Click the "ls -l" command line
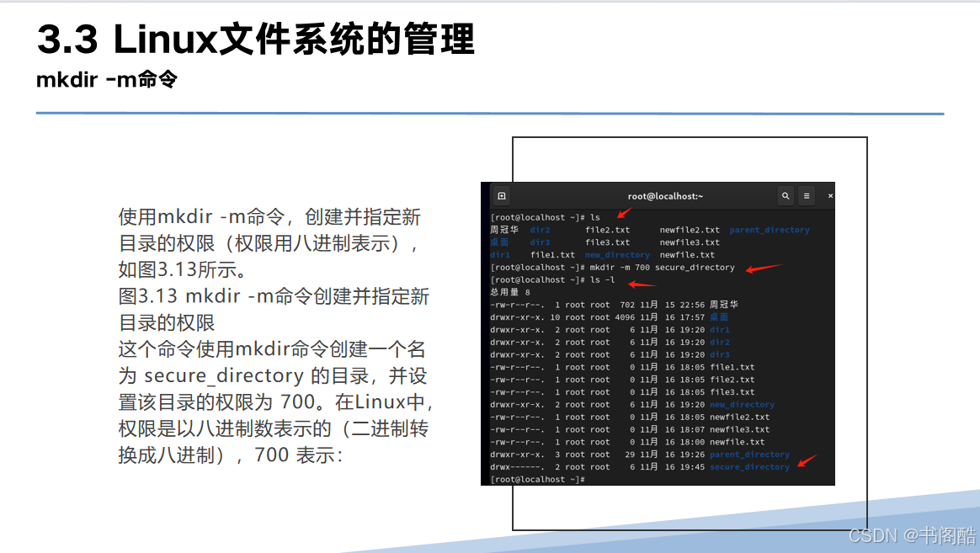Screen dimensions: 980x553 click(603, 280)
